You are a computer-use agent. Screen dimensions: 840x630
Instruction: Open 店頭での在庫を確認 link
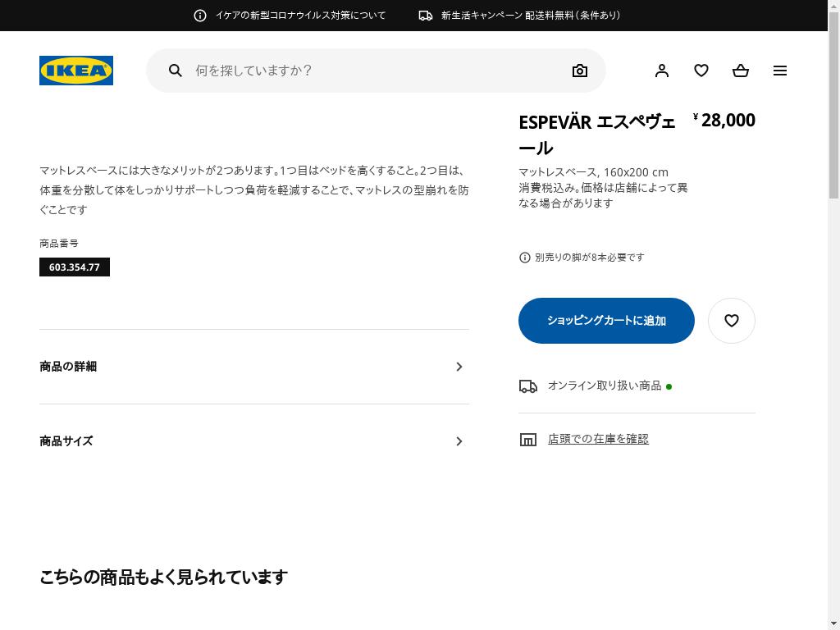(598, 439)
